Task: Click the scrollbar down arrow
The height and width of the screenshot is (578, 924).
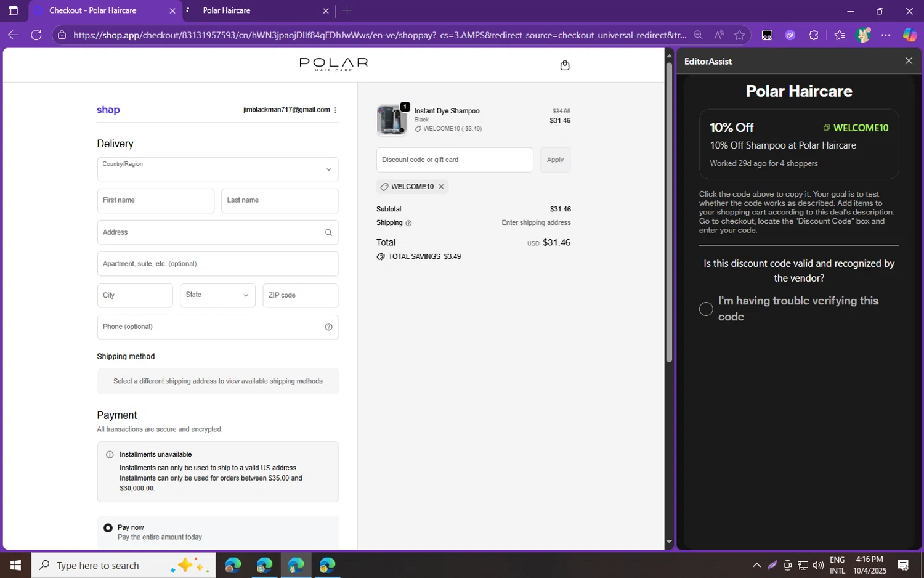Action: [669, 542]
